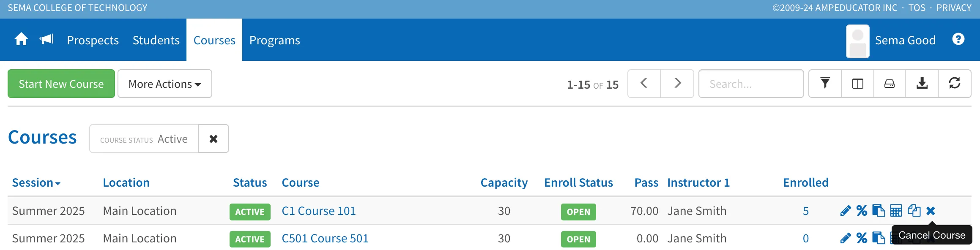Open the announcements megaphone icon
The width and height of the screenshot is (980, 250).
click(47, 40)
